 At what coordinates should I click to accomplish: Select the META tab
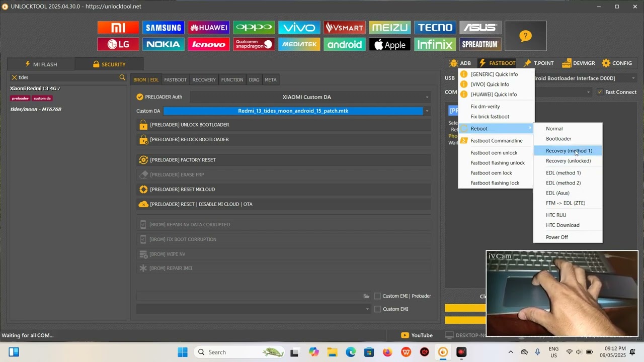coord(271,79)
